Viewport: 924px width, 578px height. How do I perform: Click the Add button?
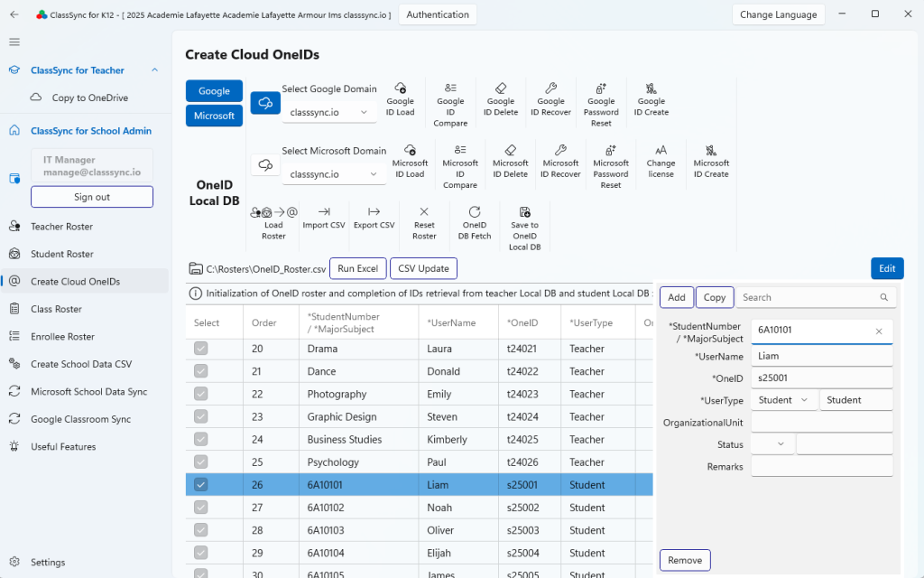pos(677,297)
